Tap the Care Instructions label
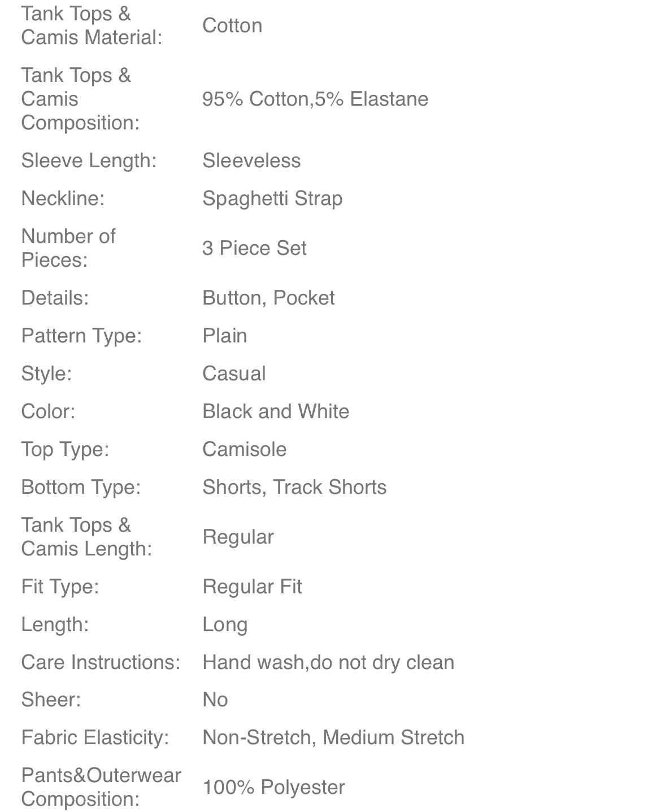Image resolution: width=661 pixels, height=812 pixels. click(x=101, y=662)
